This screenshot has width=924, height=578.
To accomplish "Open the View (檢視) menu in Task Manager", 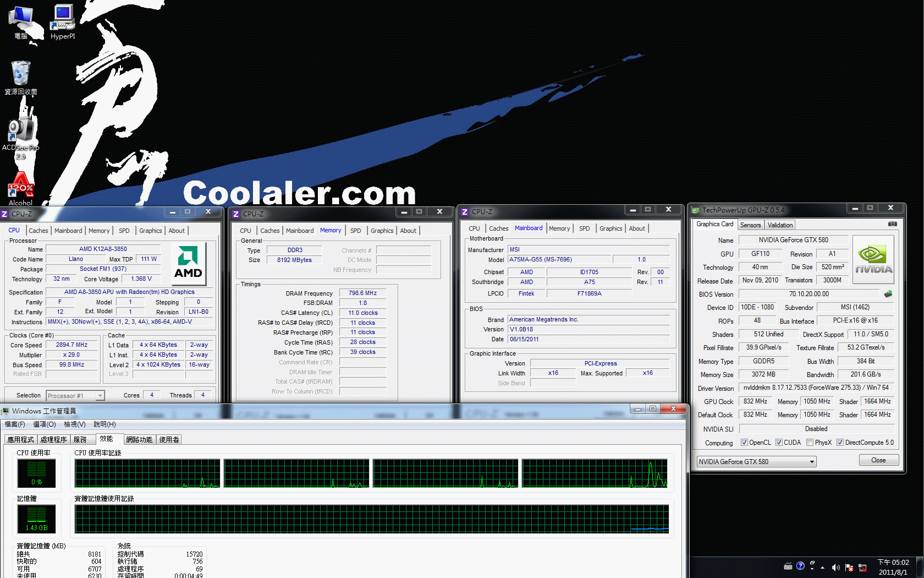I will tap(74, 424).
